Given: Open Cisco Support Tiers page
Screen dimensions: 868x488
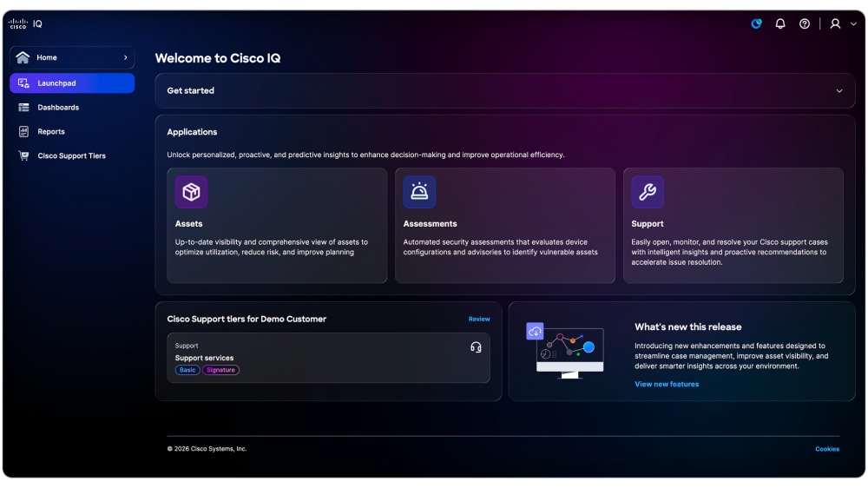Looking at the screenshot, I should (71, 155).
